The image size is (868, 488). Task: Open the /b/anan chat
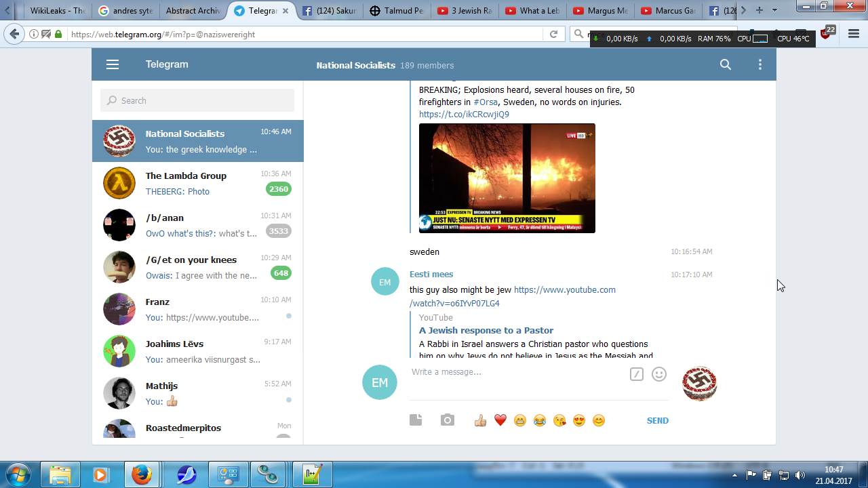[197, 225]
